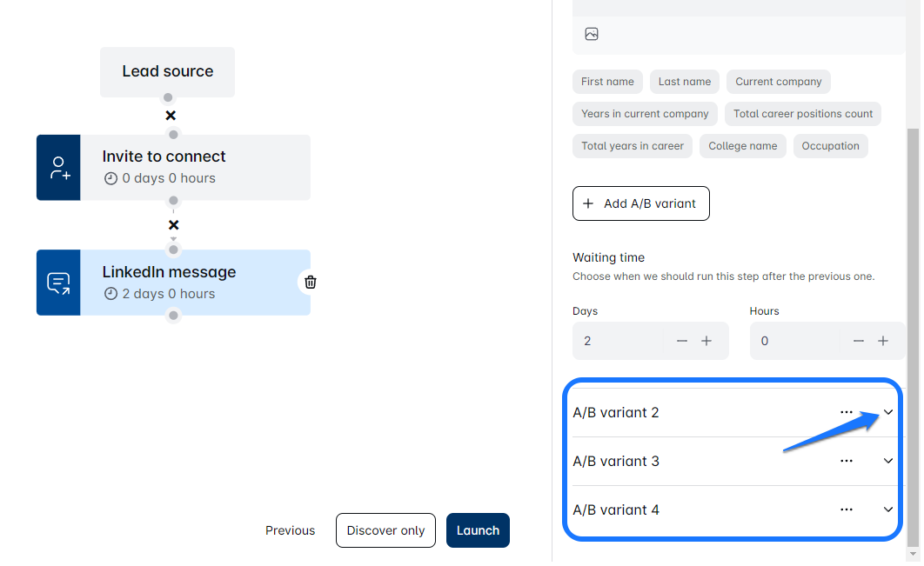The width and height of the screenshot is (924, 566).
Task: Expand A/B variant 4 section
Action: pyautogui.click(x=888, y=509)
